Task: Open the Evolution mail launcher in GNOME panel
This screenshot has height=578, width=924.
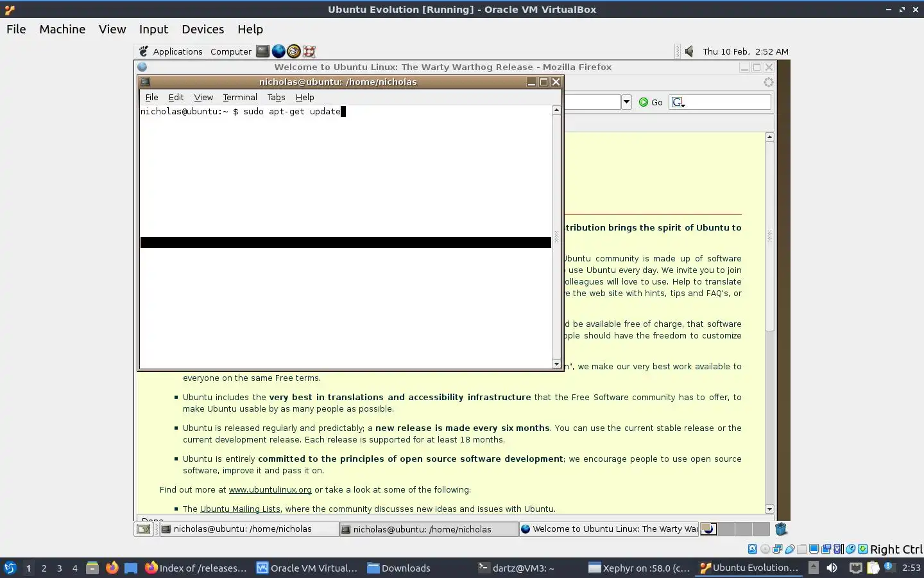Action: pyautogui.click(x=294, y=51)
